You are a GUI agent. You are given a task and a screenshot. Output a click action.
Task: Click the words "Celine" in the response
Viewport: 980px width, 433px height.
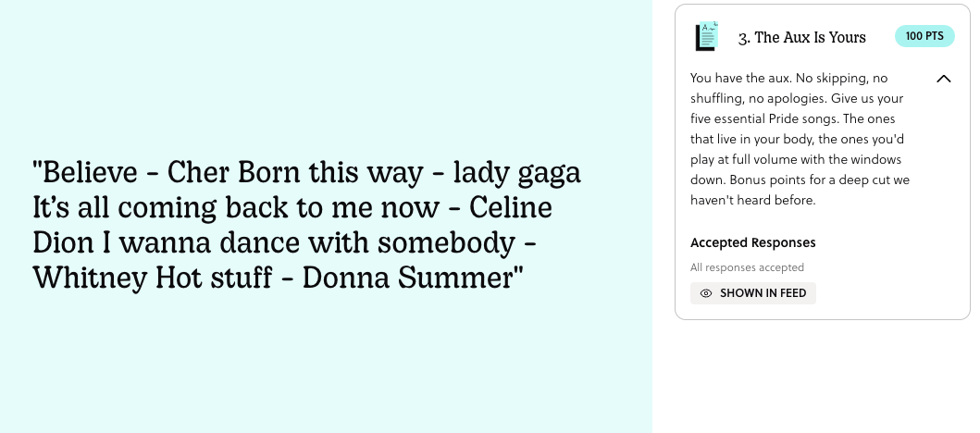(x=510, y=208)
